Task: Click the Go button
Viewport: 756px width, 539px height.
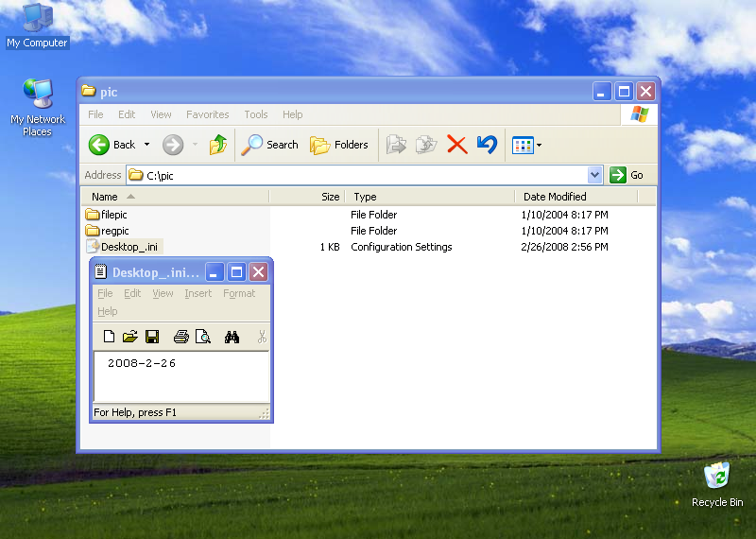Action: tap(627, 175)
